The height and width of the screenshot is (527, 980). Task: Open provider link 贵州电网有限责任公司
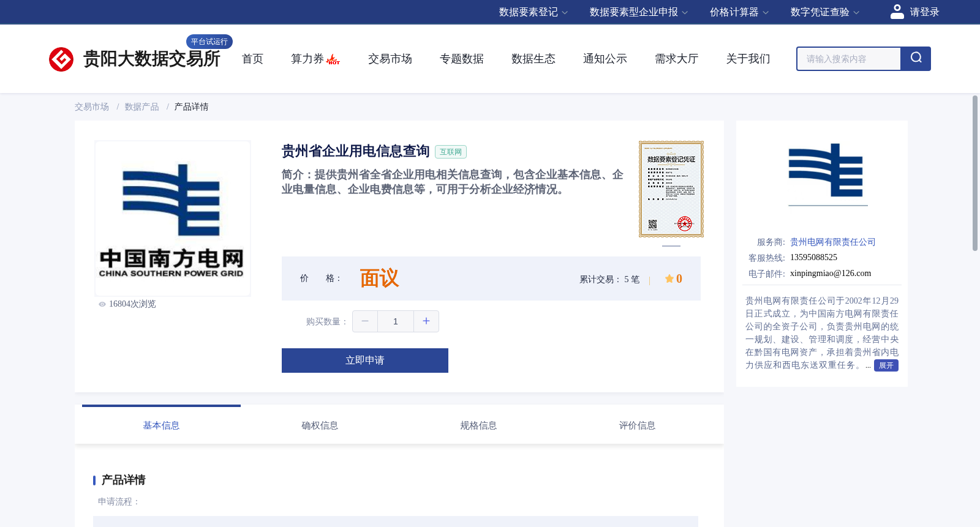[833, 242]
